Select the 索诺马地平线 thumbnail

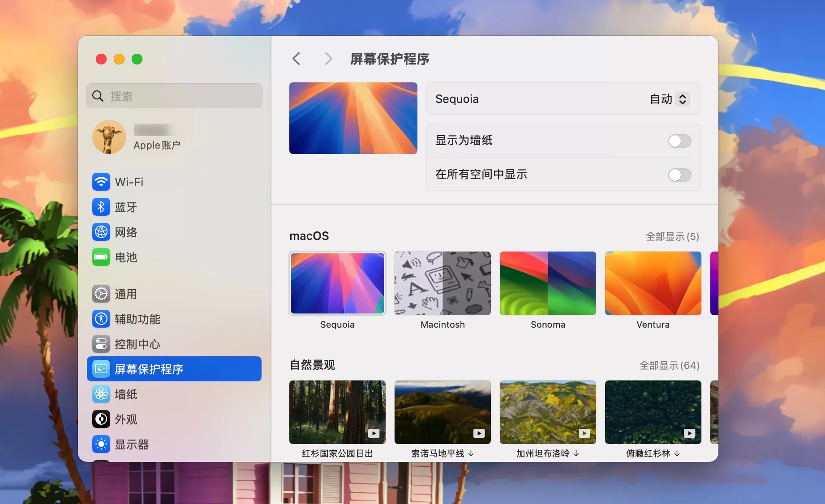point(443,412)
